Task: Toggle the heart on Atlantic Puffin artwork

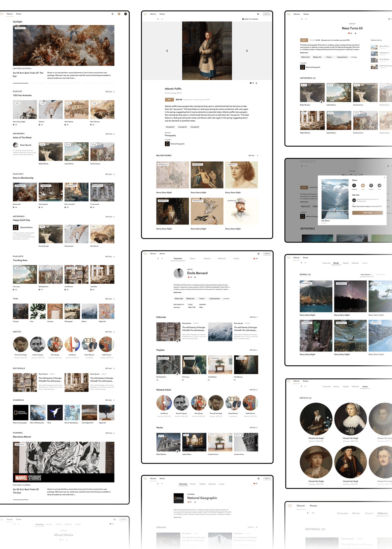Action: 251,83
